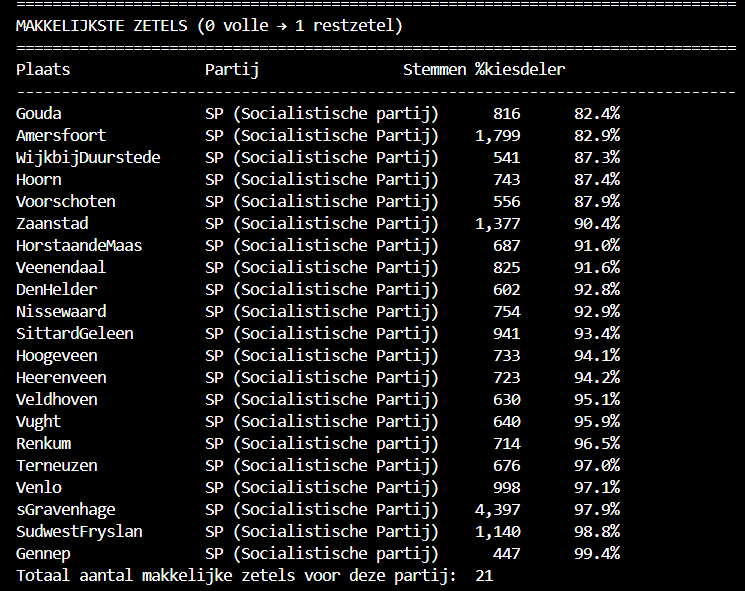This screenshot has height=591, width=745.
Task: Select the vote count 825
Action: pos(506,268)
